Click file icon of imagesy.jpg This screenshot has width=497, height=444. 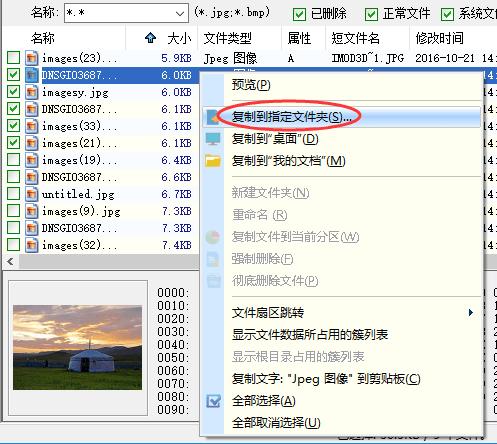31,92
